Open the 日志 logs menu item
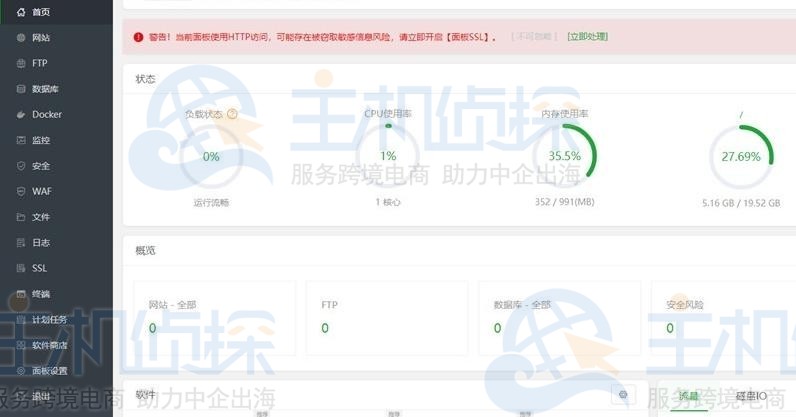 coord(40,243)
